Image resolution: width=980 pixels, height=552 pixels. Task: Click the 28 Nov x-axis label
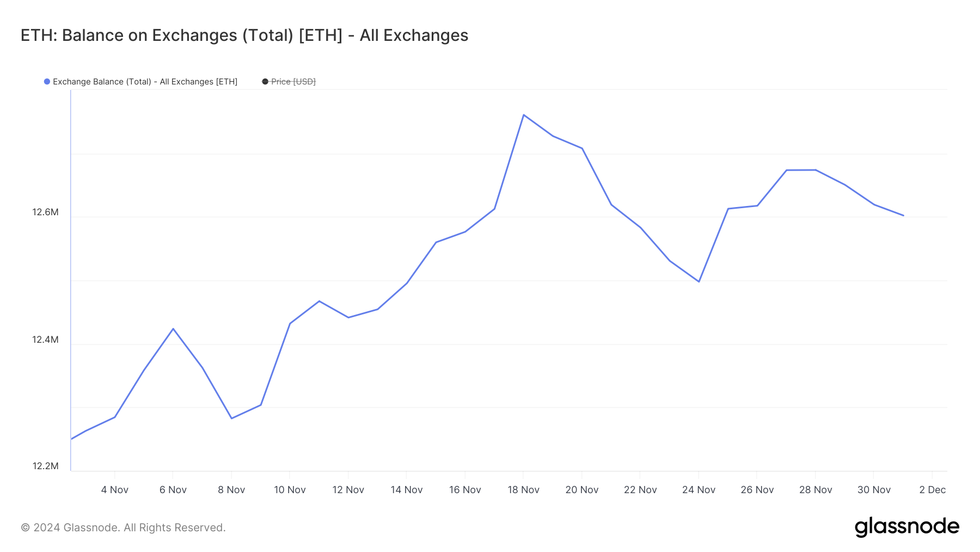(x=816, y=490)
